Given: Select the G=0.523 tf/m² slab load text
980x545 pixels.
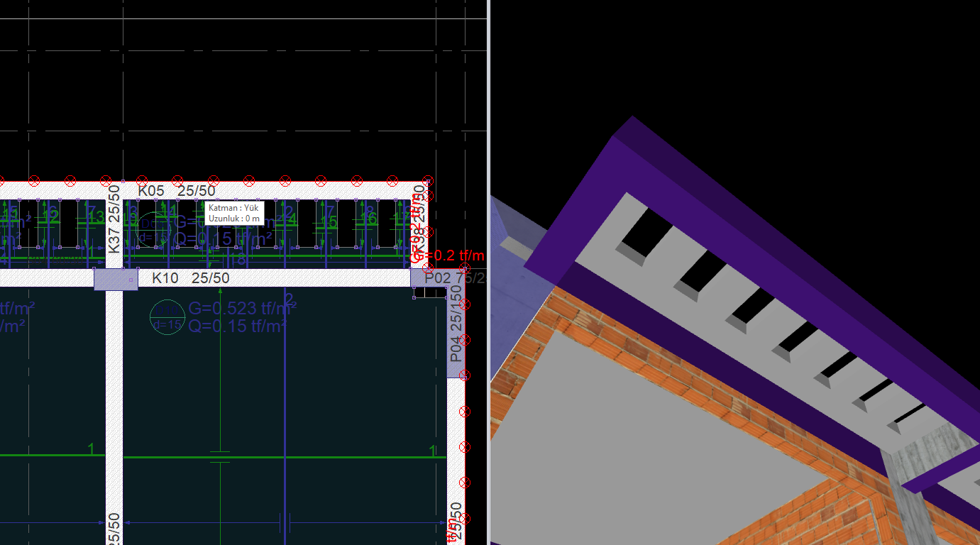Looking at the screenshot, I should coord(242,308).
